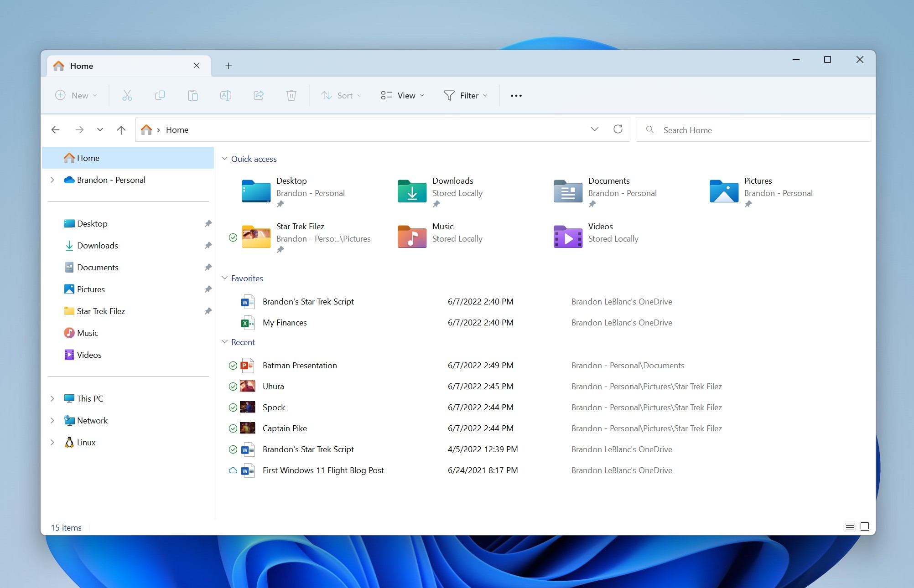Click the New item creation button
The width and height of the screenshot is (914, 588).
tap(76, 94)
